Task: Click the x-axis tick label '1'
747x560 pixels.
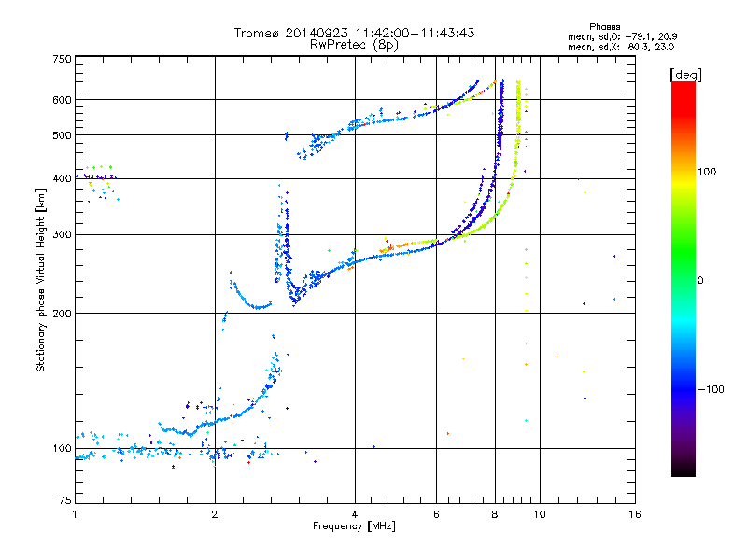Action: [75, 514]
